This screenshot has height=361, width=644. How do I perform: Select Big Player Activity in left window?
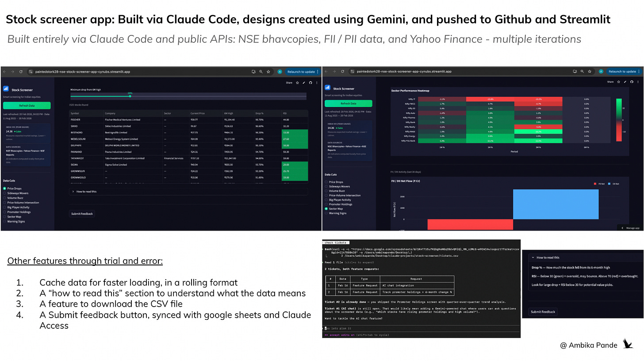[x=4, y=207]
